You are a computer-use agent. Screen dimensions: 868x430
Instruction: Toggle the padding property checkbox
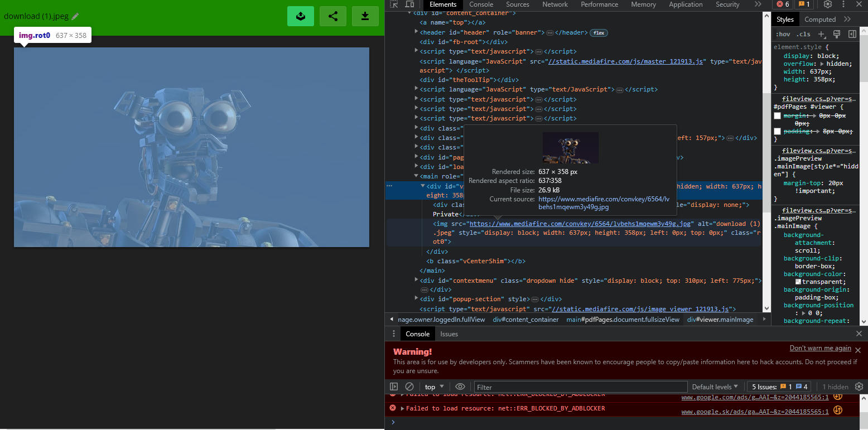pos(777,132)
